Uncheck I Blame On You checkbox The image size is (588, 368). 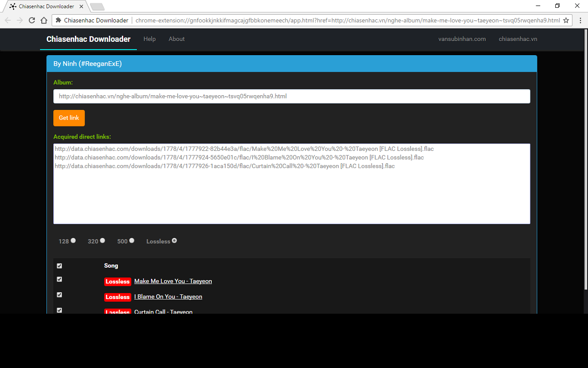(59, 295)
